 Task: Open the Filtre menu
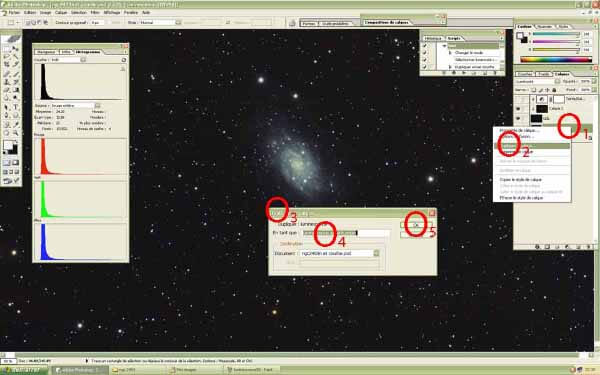(95, 13)
